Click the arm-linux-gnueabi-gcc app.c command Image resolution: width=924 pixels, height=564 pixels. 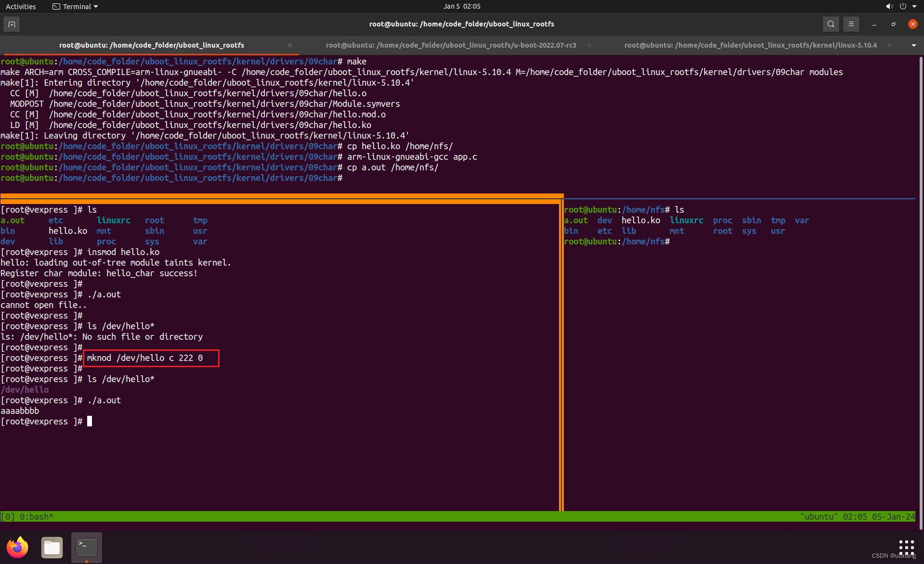pos(412,157)
